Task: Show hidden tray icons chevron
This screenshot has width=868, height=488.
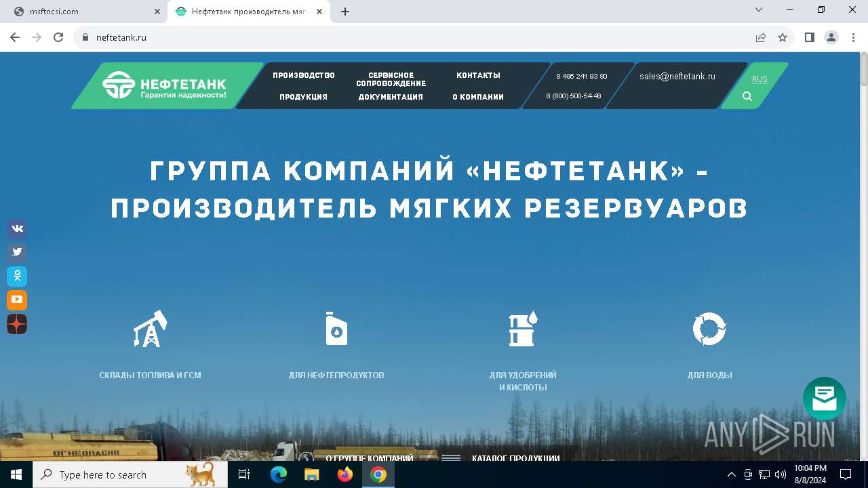Action: (731, 475)
